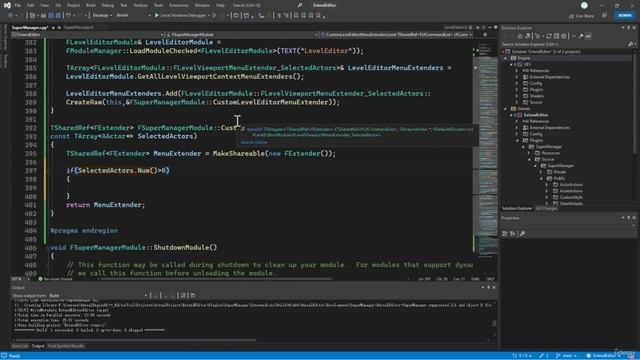Open the Tools menu
Viewport: 640px width, 360px height.
(x=158, y=5)
